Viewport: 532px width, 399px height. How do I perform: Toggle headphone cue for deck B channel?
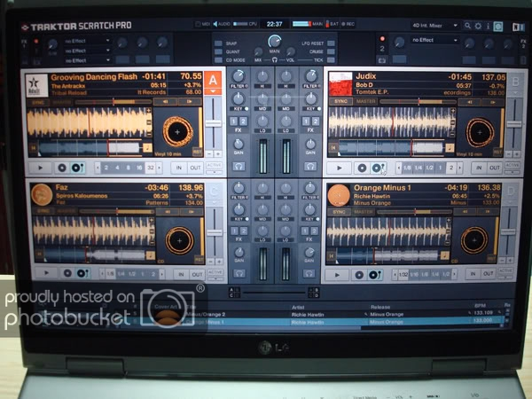[310, 167]
